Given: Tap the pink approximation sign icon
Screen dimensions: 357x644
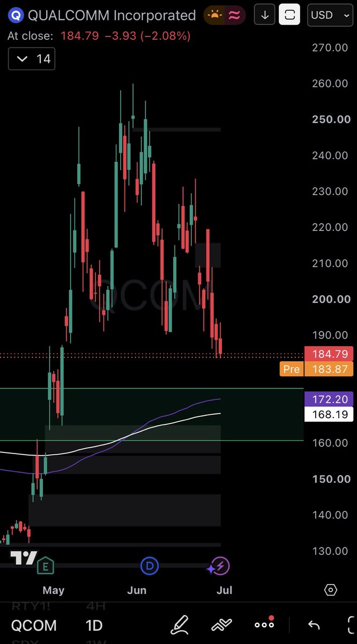Looking at the screenshot, I should coord(234,15).
